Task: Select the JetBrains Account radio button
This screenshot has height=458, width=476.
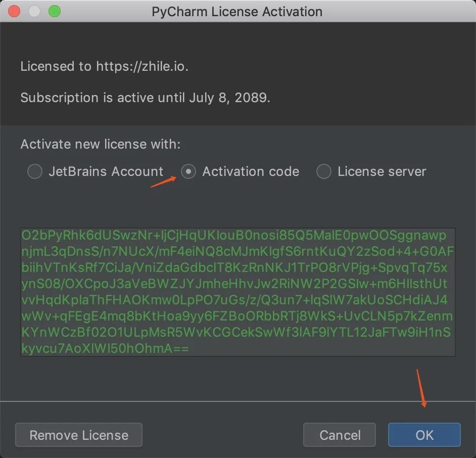Action: tap(35, 171)
